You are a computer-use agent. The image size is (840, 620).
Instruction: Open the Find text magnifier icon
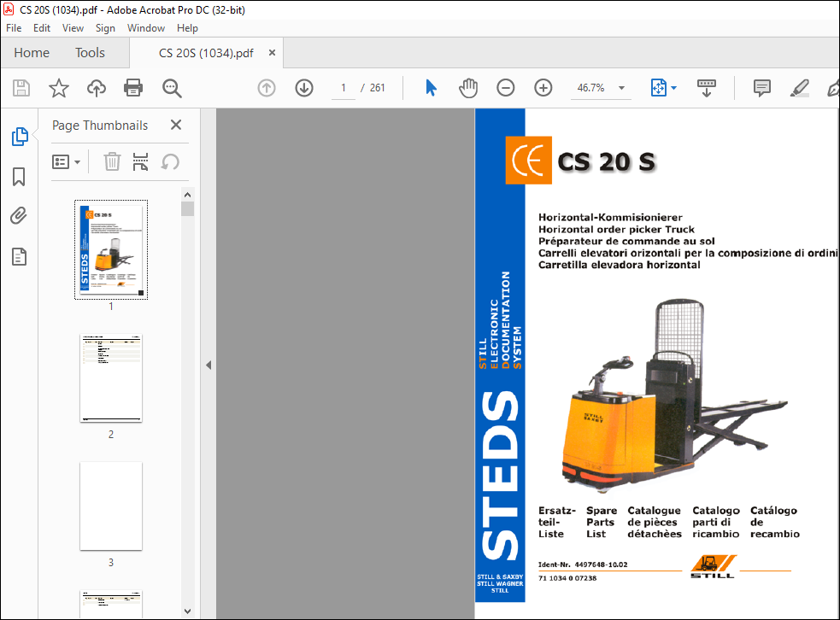tap(172, 88)
